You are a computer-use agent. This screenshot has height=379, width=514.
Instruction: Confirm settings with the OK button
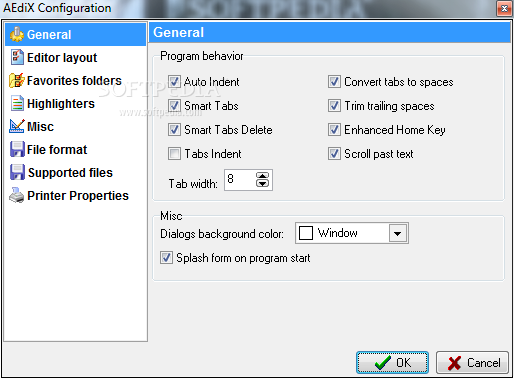[x=392, y=362]
